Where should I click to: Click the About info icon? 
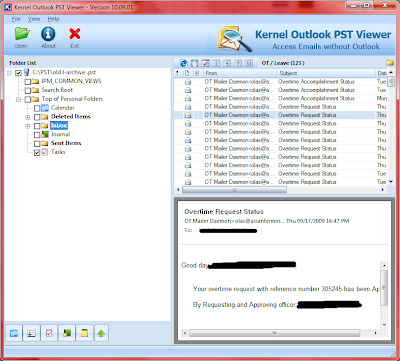[48, 34]
